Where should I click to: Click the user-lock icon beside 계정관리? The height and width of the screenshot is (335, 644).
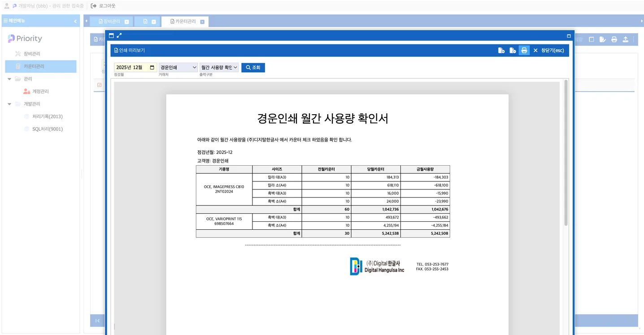click(26, 91)
